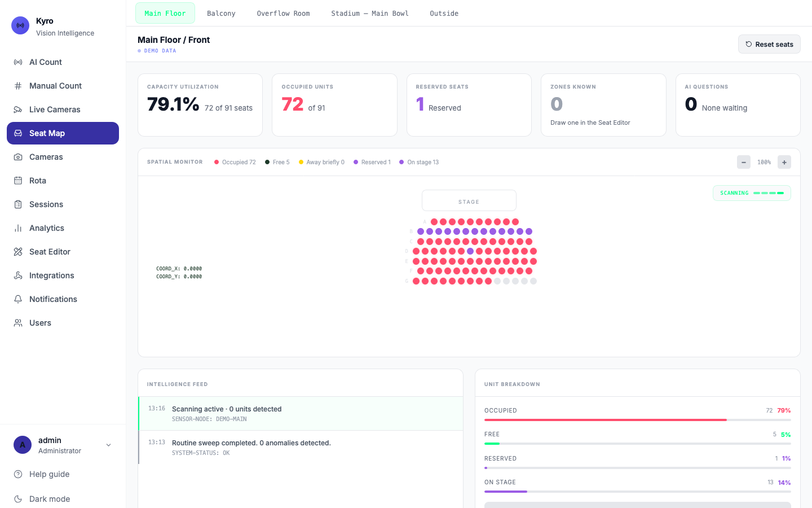Click the Occupied progress bar

[x=638, y=420]
